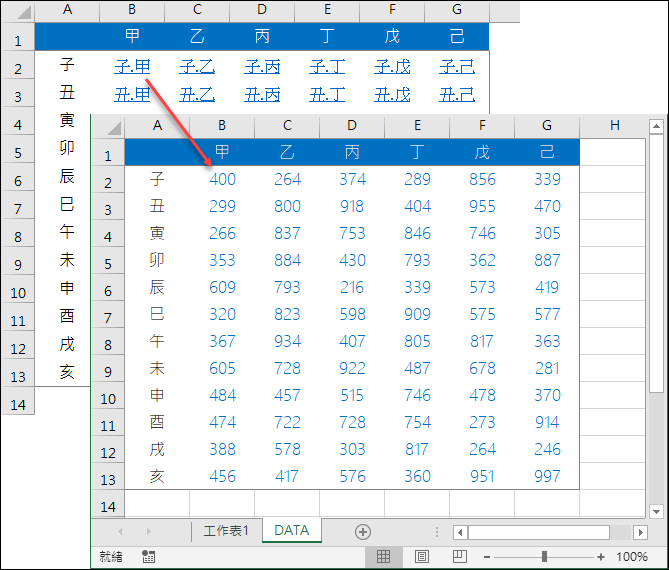Click cell with value 914
Viewport: 669px width, 570px height.
[x=547, y=422]
